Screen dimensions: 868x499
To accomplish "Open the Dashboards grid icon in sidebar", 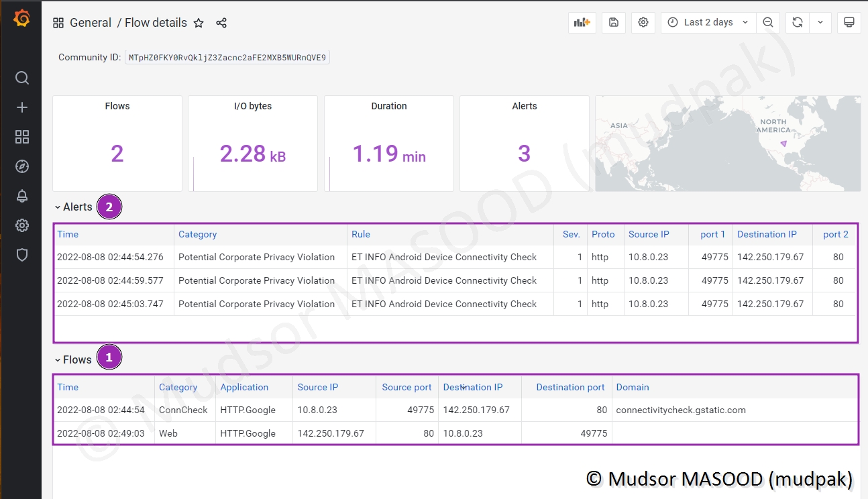I will click(22, 137).
